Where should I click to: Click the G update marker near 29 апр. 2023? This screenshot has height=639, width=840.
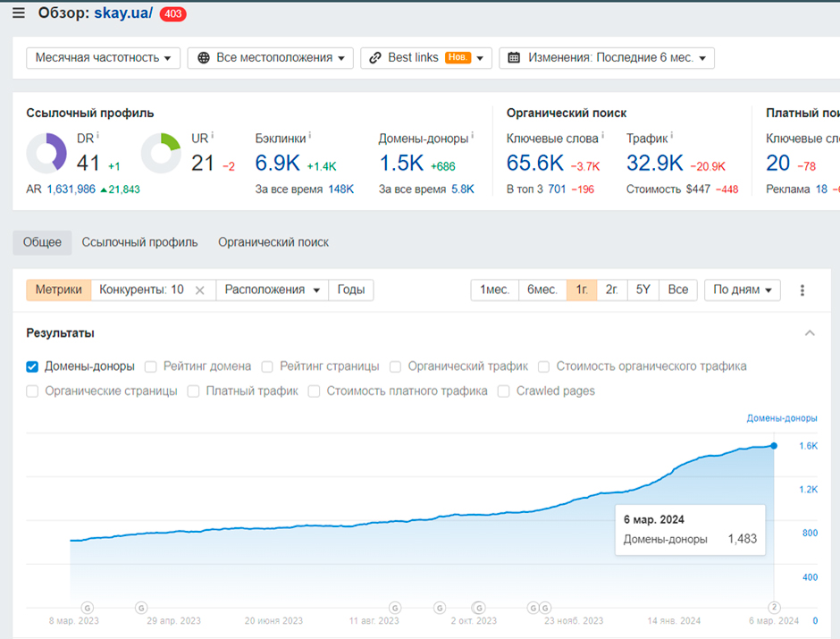(x=140, y=608)
